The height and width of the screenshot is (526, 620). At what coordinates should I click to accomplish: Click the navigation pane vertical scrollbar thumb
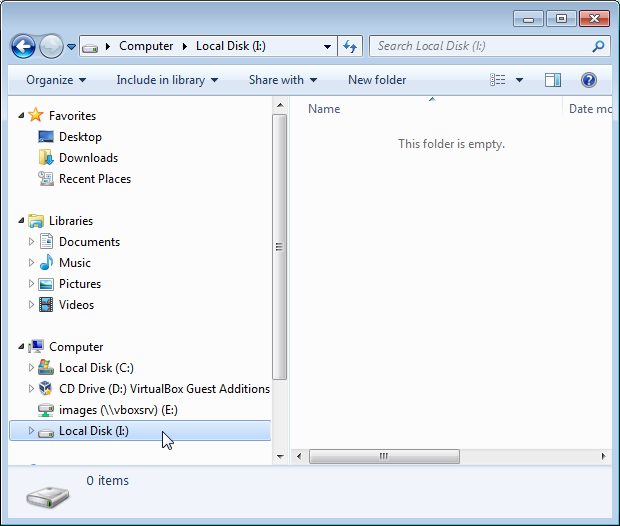point(280,247)
